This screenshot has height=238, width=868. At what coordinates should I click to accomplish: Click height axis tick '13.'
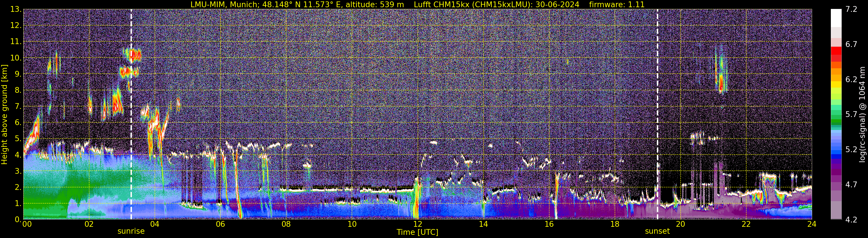16,9
